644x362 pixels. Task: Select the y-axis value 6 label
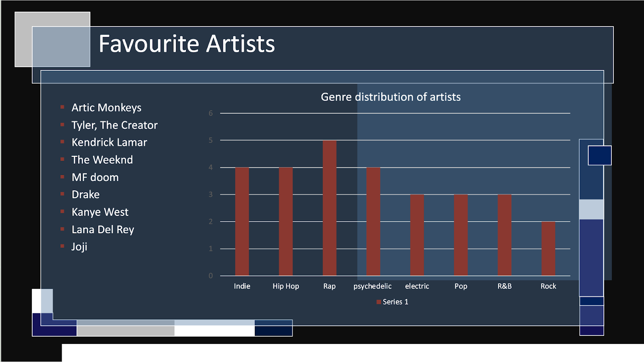click(x=211, y=113)
